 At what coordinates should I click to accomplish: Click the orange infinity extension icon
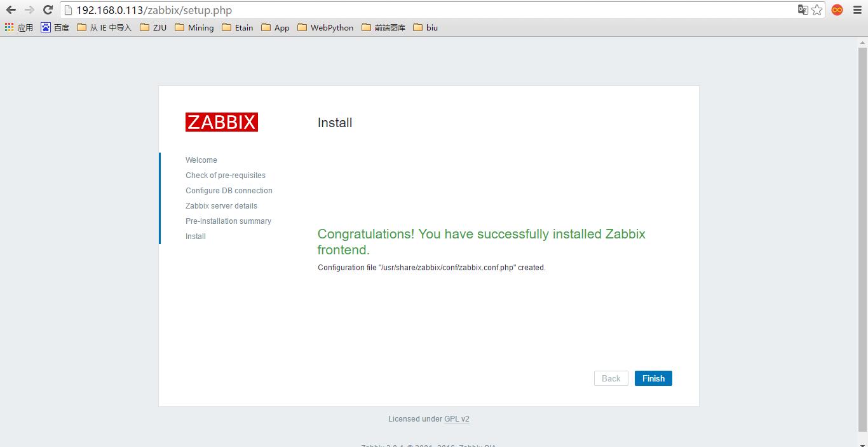(837, 10)
